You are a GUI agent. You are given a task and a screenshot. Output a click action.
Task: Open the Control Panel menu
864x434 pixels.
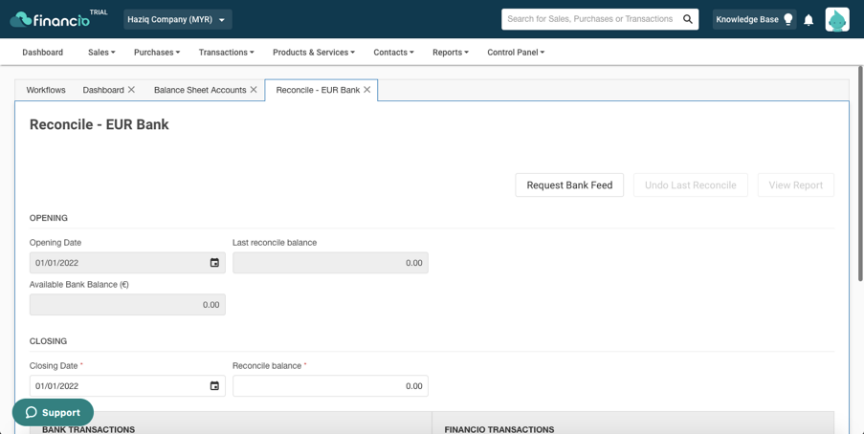(516, 52)
